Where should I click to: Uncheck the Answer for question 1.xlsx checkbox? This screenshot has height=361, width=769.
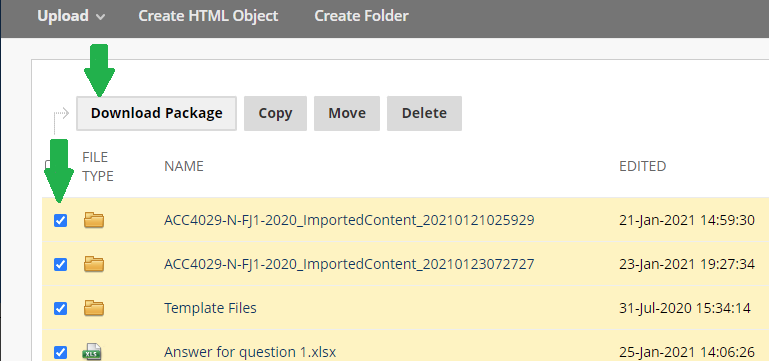[60, 352]
